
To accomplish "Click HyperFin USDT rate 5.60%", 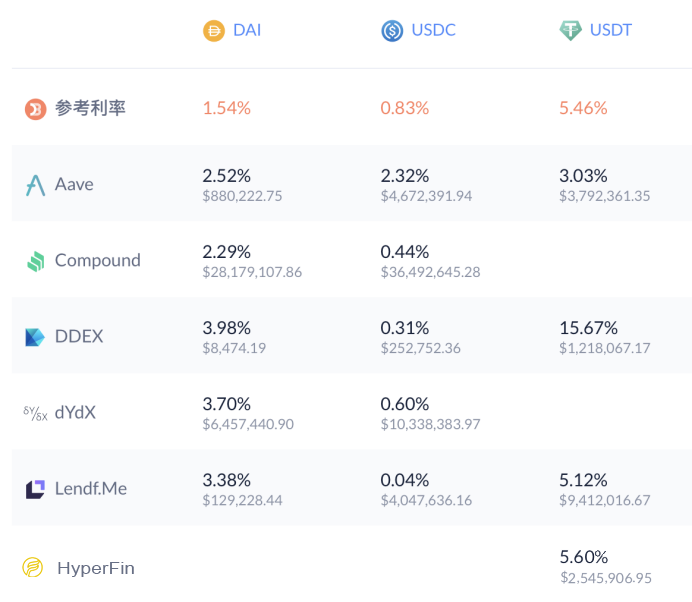I will point(583,557).
